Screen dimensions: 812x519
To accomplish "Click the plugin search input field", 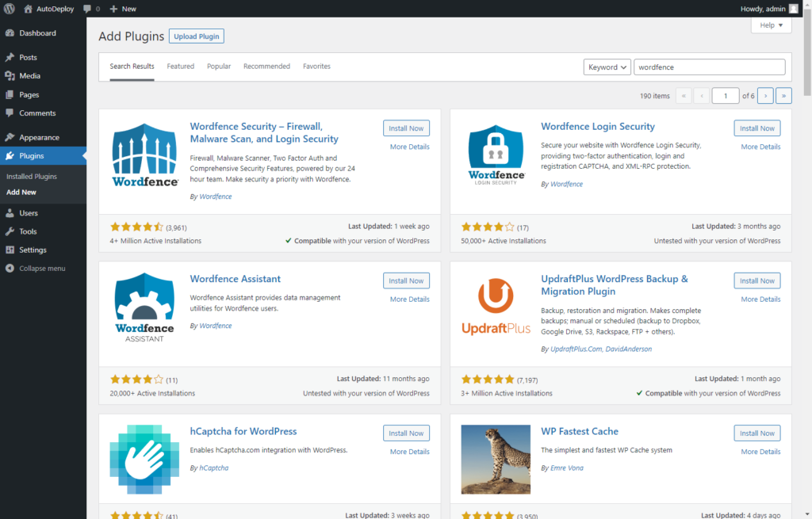I will [x=709, y=67].
